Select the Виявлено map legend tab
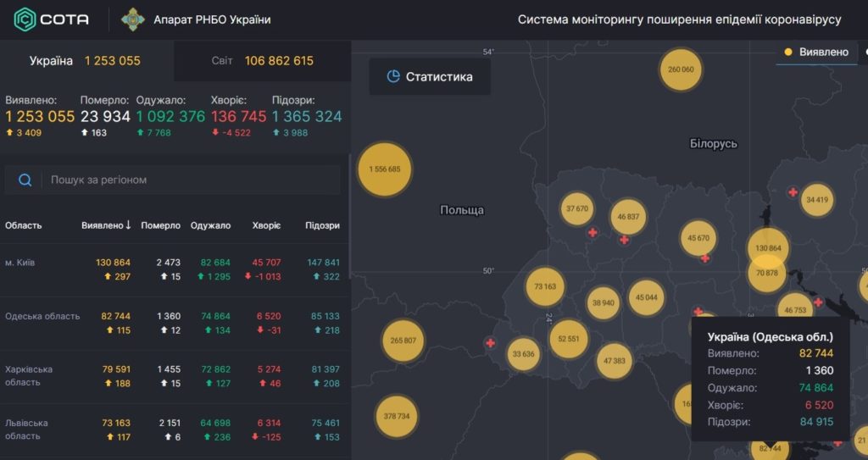This screenshot has height=460, width=868. pyautogui.click(x=816, y=52)
